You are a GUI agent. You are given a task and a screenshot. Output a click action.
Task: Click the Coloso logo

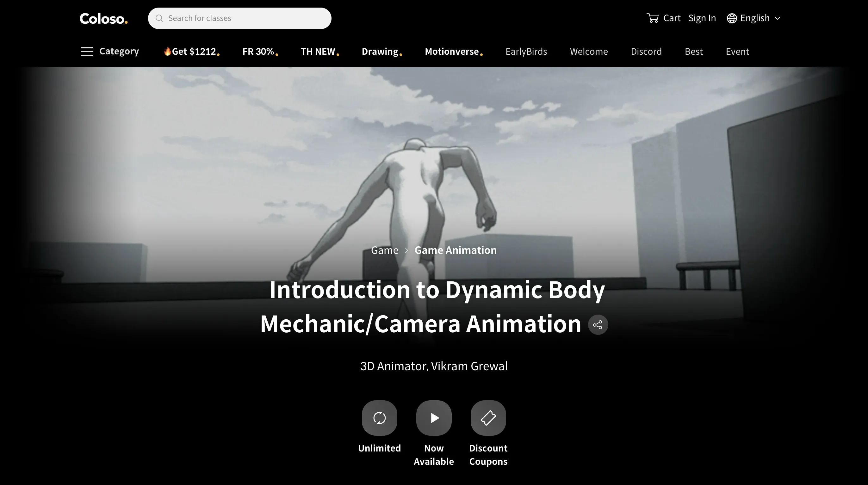pyautogui.click(x=103, y=19)
